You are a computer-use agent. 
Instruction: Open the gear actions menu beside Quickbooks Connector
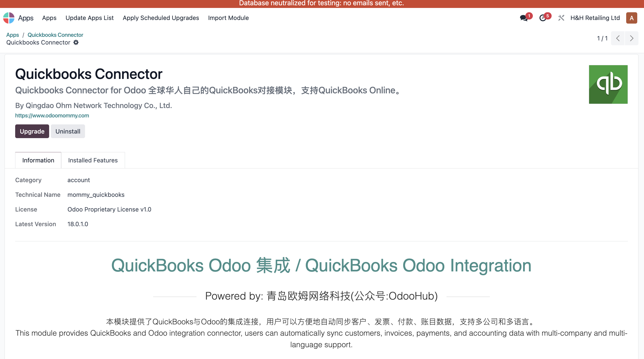76,43
